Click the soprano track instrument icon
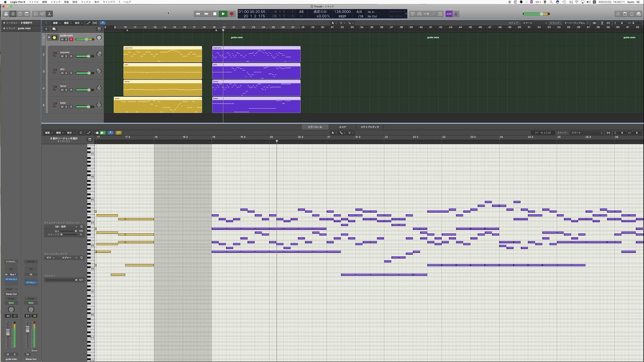Image resolution: width=644 pixels, height=362 pixels. coord(54,54)
